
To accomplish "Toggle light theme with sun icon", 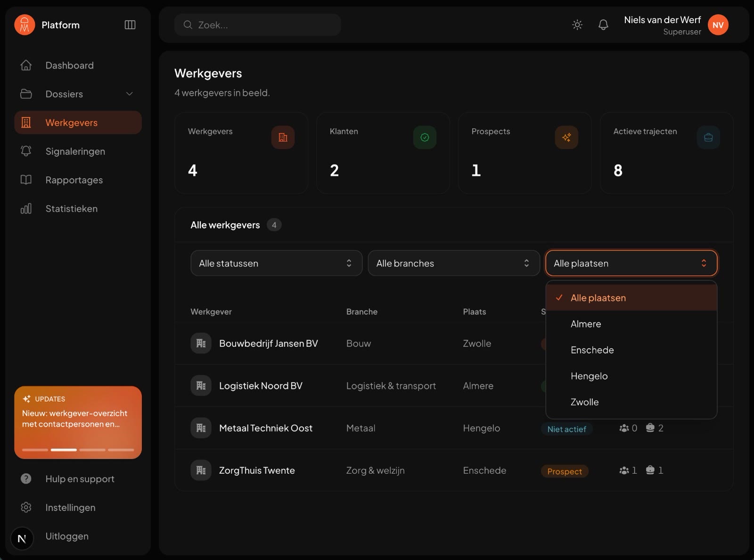I will [x=577, y=25].
